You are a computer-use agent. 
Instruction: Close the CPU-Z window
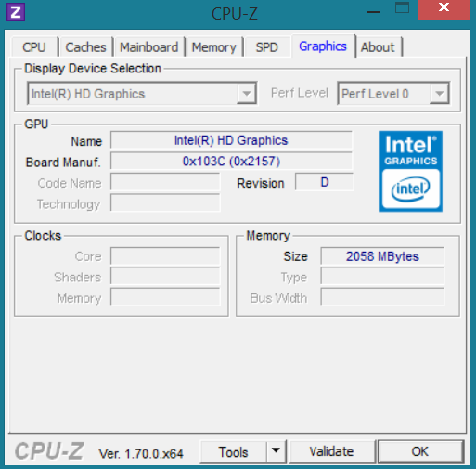[444, 8]
